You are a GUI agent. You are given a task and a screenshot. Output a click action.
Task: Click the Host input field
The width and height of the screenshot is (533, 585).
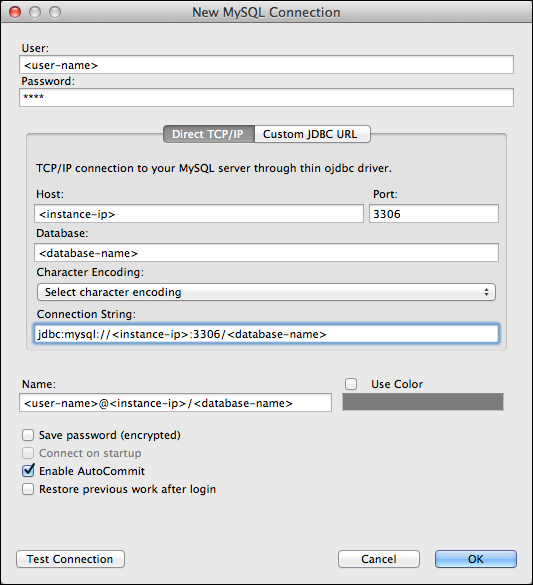coord(199,214)
